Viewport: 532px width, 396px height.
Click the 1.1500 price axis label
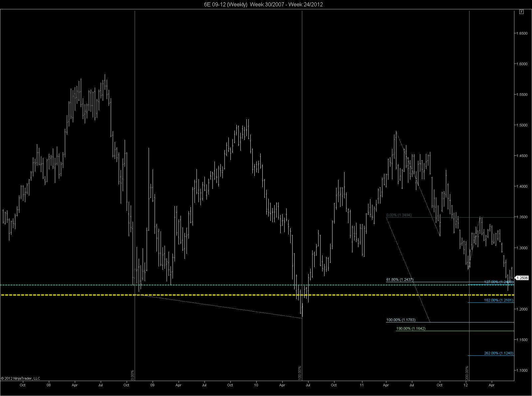coord(522,340)
